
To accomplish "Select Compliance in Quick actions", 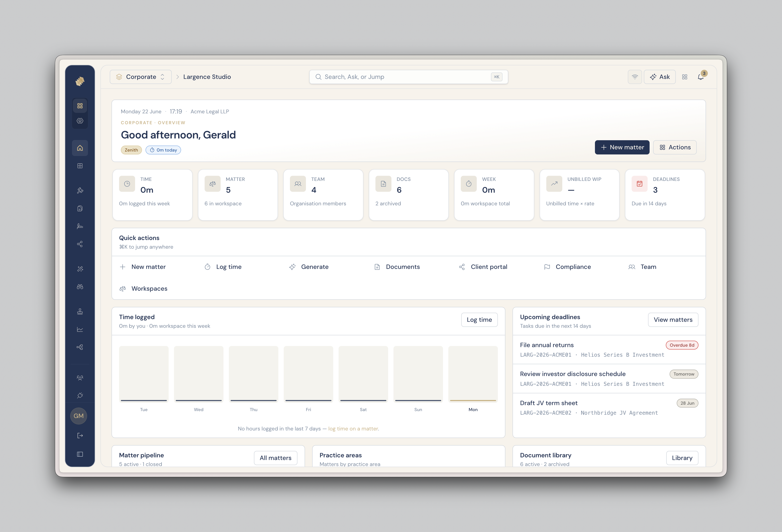I will click(567, 267).
